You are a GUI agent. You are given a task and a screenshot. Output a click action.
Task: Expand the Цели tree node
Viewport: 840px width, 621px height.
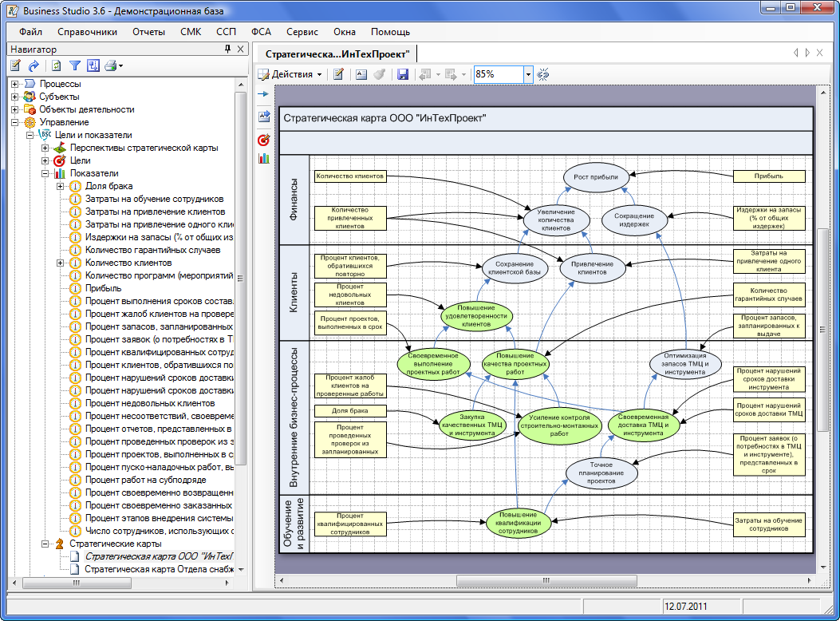tap(45, 160)
